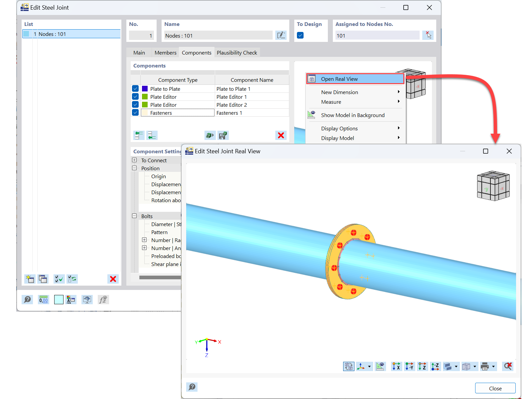Click the new steel joint icon below List
Screen dimensions: 532x399
pyautogui.click(x=30, y=279)
